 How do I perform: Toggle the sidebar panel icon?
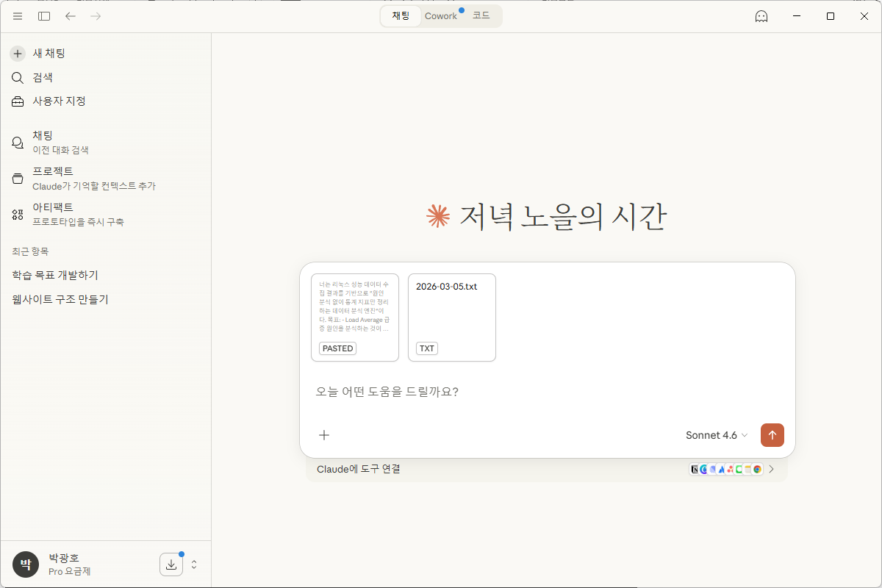tap(44, 16)
